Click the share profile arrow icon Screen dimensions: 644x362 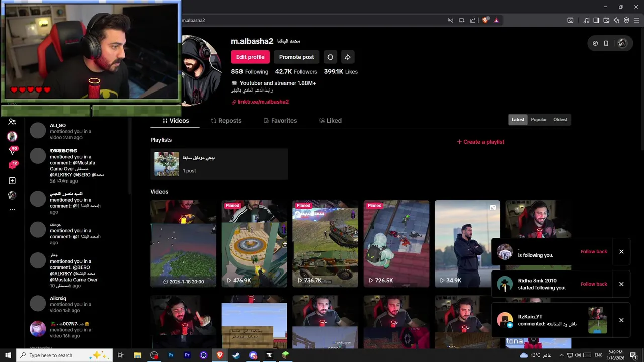[x=347, y=57]
